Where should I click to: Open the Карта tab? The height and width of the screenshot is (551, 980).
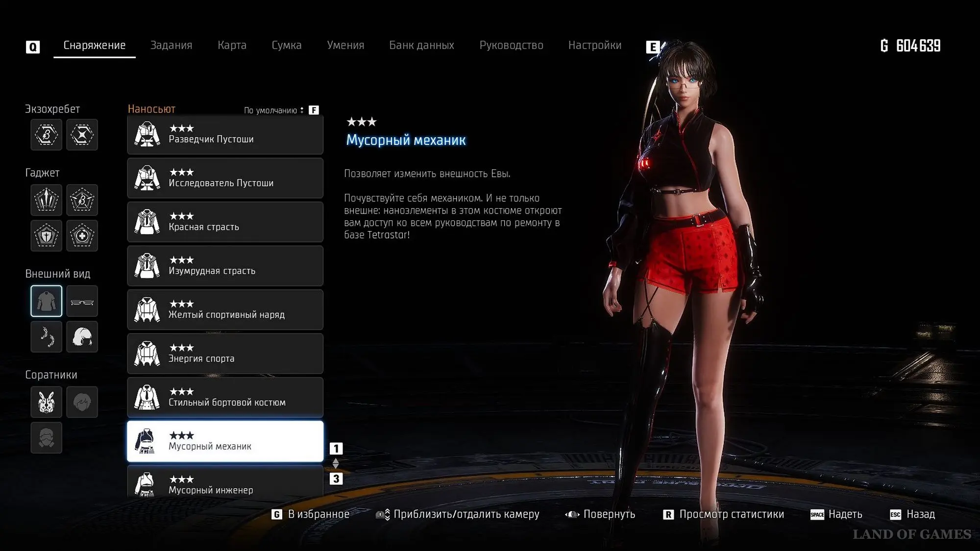232,45
